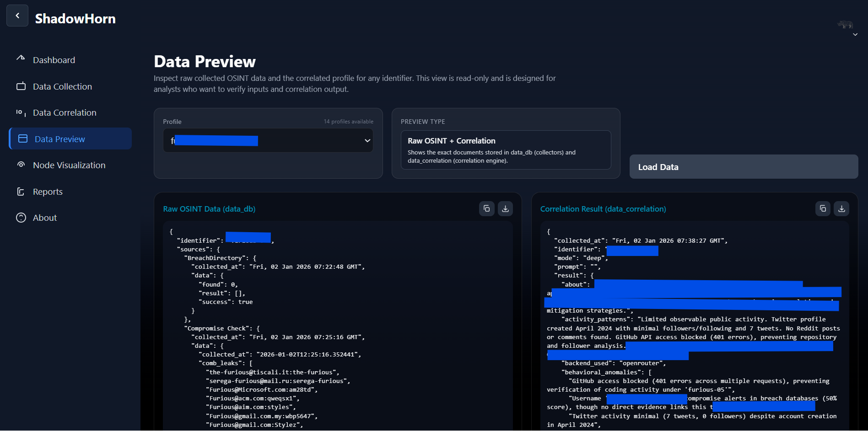The image size is (868, 431).
Task: Copy the Raw OSINT Data JSON
Action: coord(487,208)
